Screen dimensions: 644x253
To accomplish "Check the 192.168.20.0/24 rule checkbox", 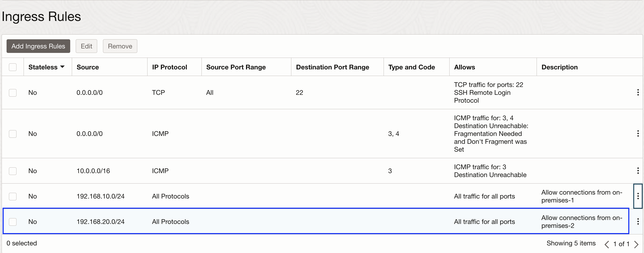I will 13,222.
